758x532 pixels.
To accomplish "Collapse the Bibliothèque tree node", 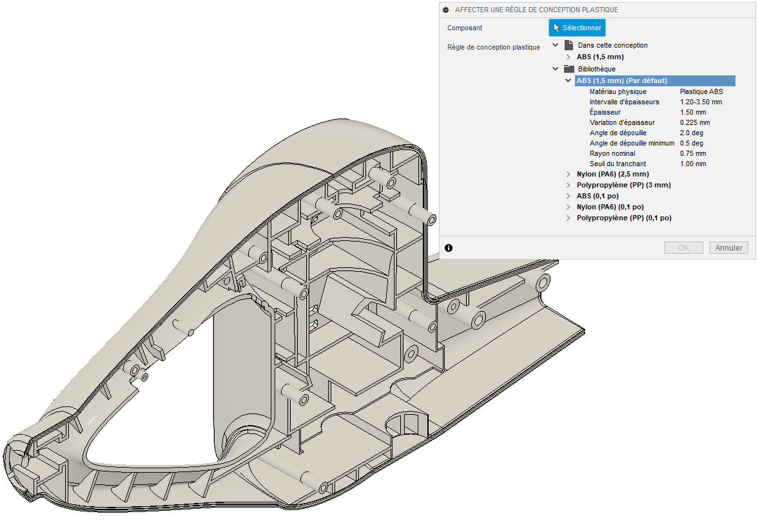I will click(x=555, y=69).
